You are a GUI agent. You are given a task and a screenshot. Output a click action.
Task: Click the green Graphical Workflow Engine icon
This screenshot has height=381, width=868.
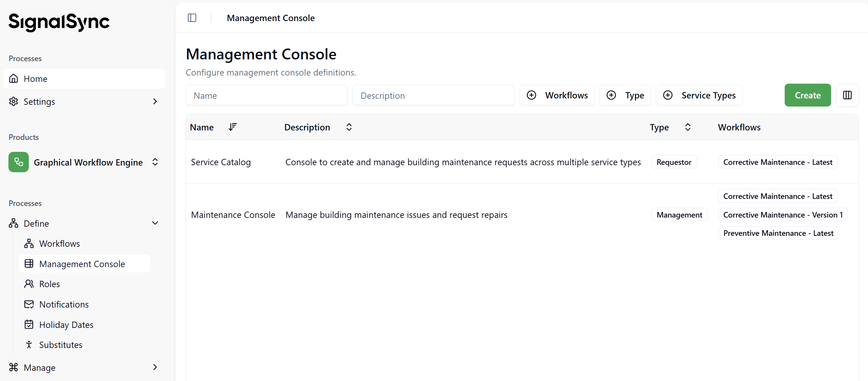coord(19,162)
